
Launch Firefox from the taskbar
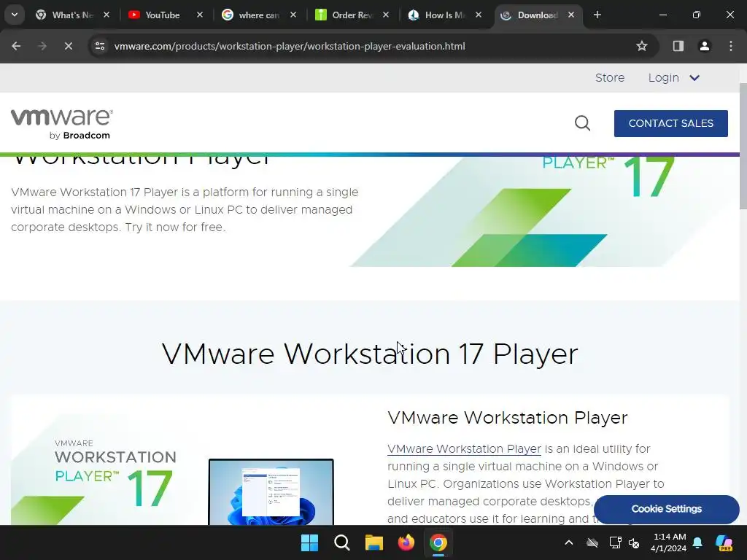pos(406,542)
